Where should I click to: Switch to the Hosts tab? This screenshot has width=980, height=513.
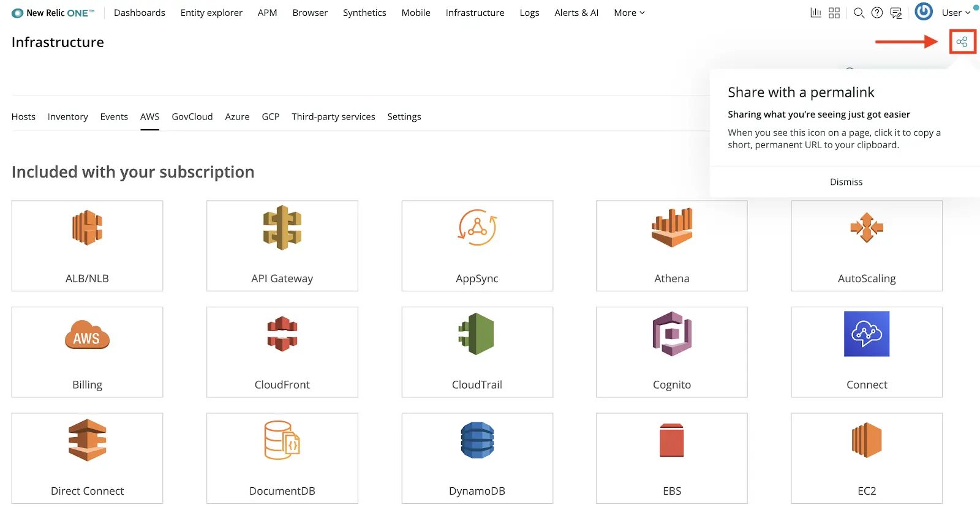[23, 116]
